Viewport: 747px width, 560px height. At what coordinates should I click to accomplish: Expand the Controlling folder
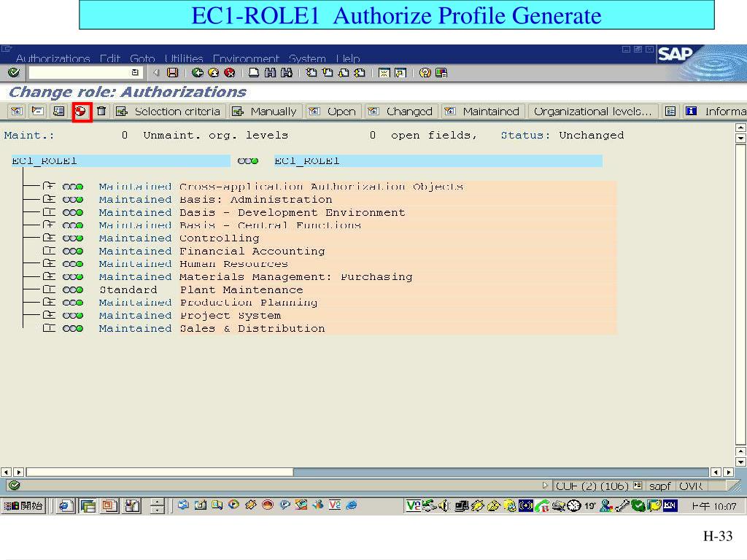tap(49, 238)
